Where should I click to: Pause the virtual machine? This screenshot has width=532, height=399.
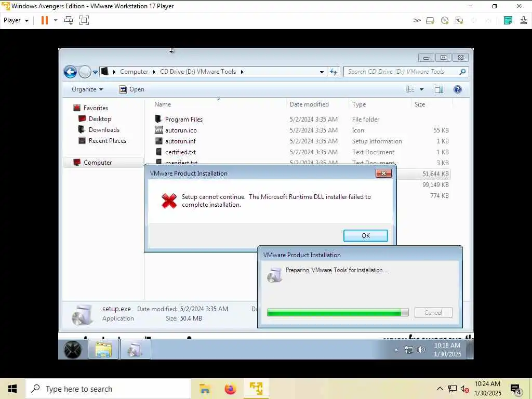tap(45, 20)
